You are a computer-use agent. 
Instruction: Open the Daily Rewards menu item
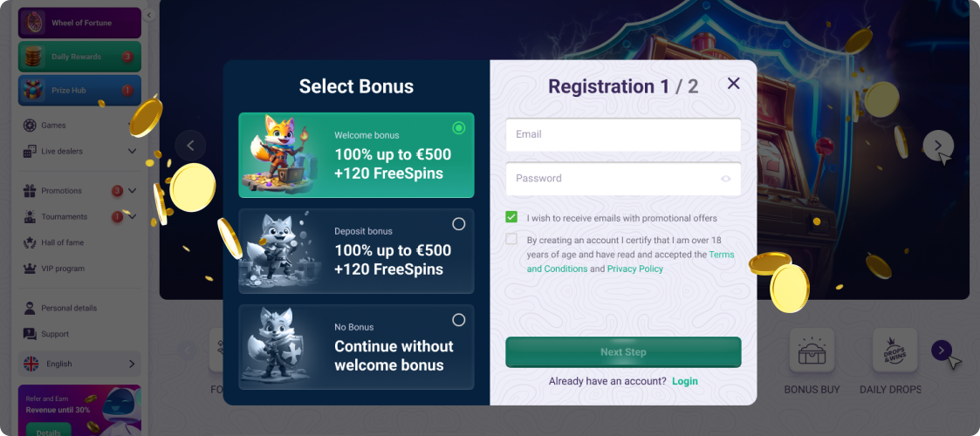79,57
